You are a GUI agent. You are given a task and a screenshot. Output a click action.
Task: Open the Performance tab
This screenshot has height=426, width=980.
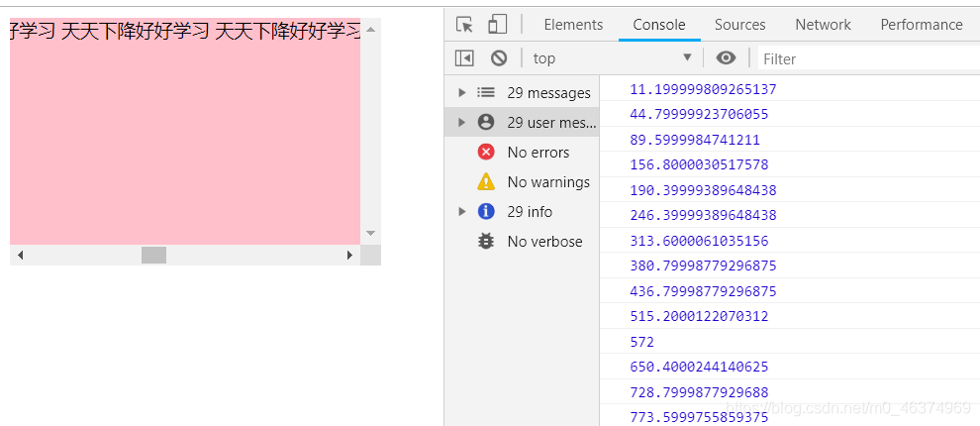(x=922, y=25)
